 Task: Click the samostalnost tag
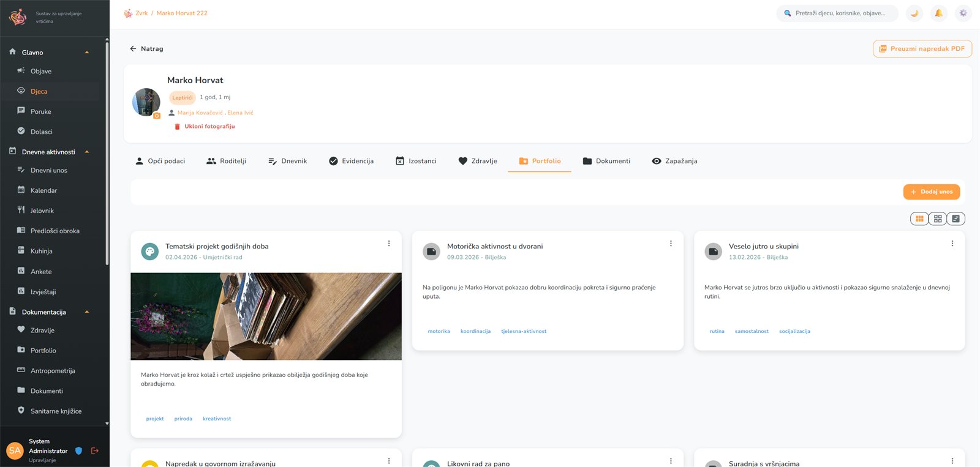(752, 331)
